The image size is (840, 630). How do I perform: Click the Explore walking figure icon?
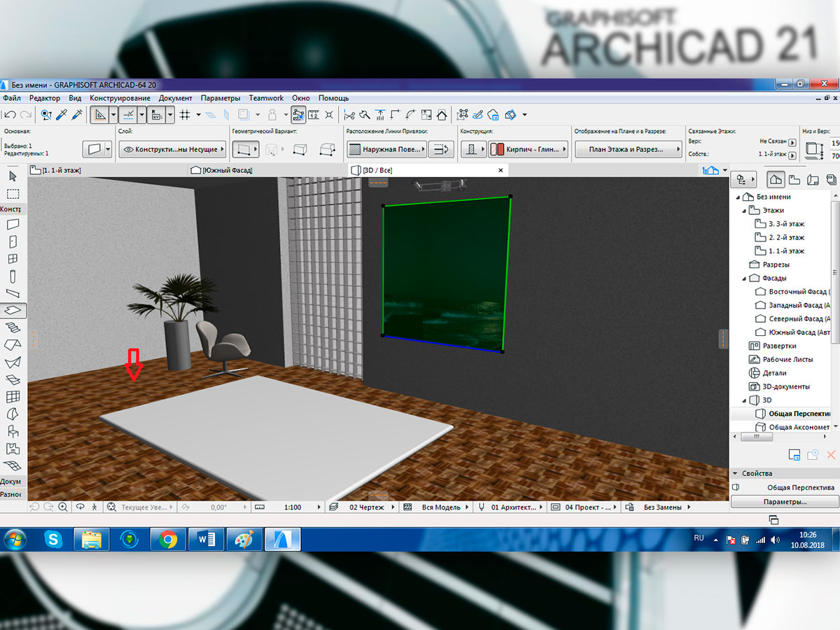coord(95,507)
